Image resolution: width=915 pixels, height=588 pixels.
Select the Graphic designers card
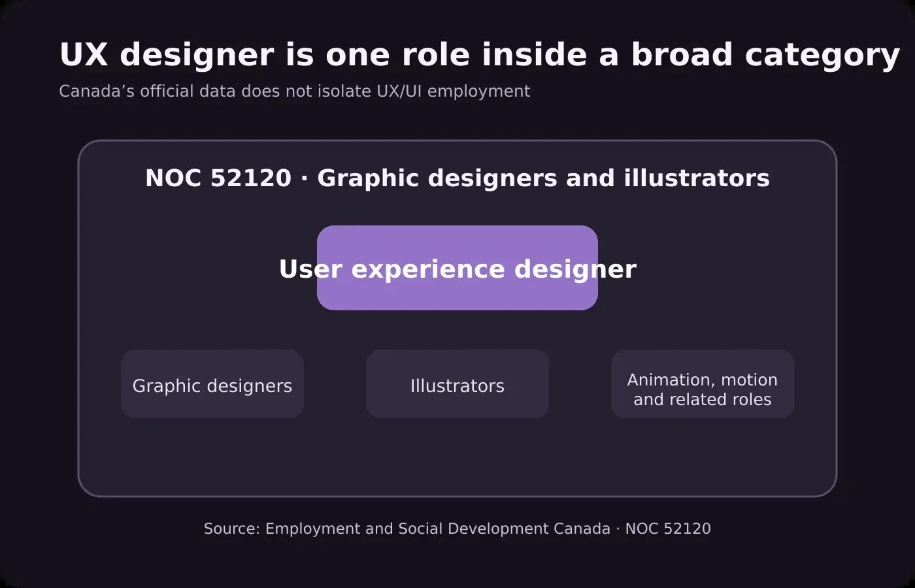point(212,384)
